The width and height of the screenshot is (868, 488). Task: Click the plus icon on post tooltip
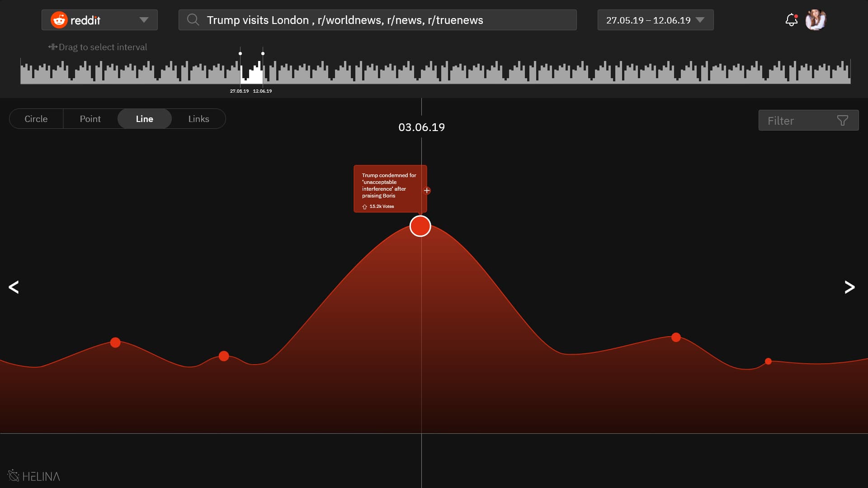[x=427, y=191]
